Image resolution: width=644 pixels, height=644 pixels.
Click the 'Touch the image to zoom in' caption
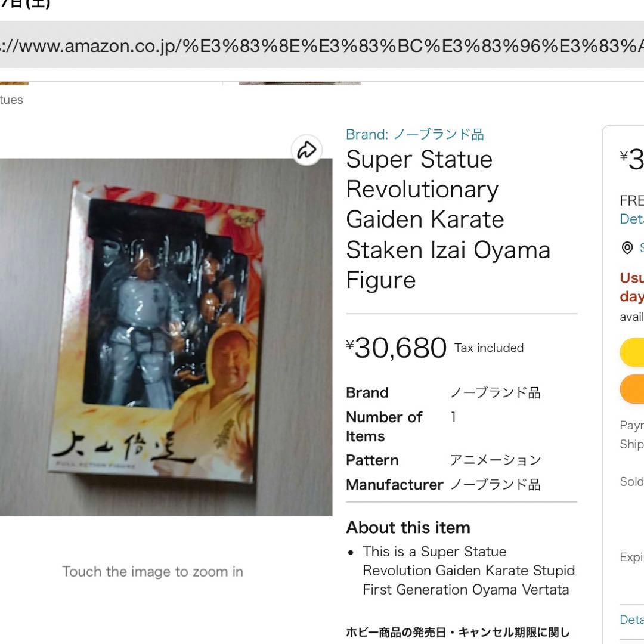point(153,571)
